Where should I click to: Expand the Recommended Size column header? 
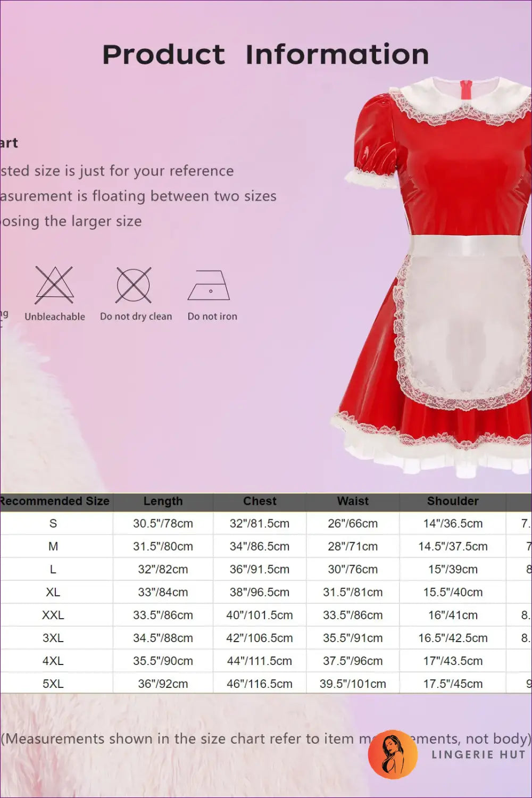pos(55,501)
